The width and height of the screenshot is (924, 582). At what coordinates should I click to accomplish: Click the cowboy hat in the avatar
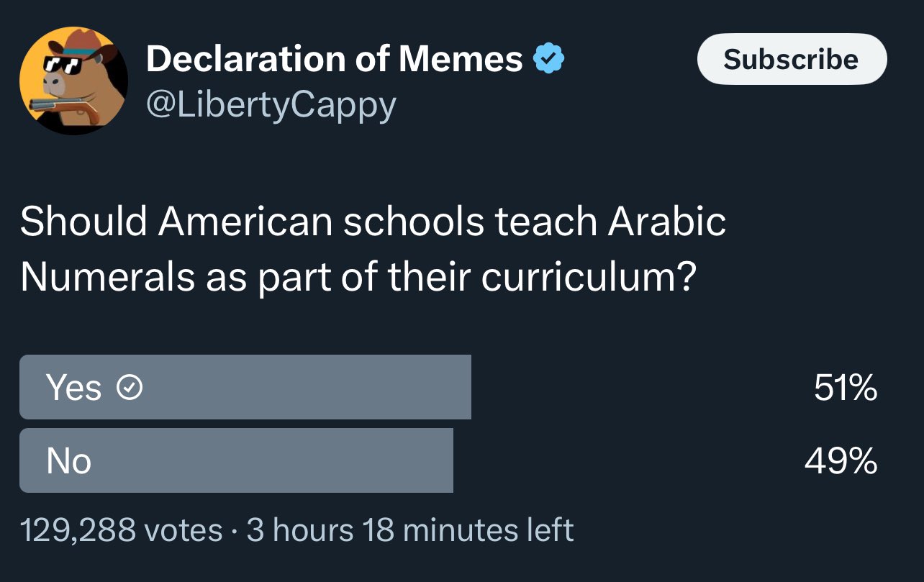(x=78, y=45)
